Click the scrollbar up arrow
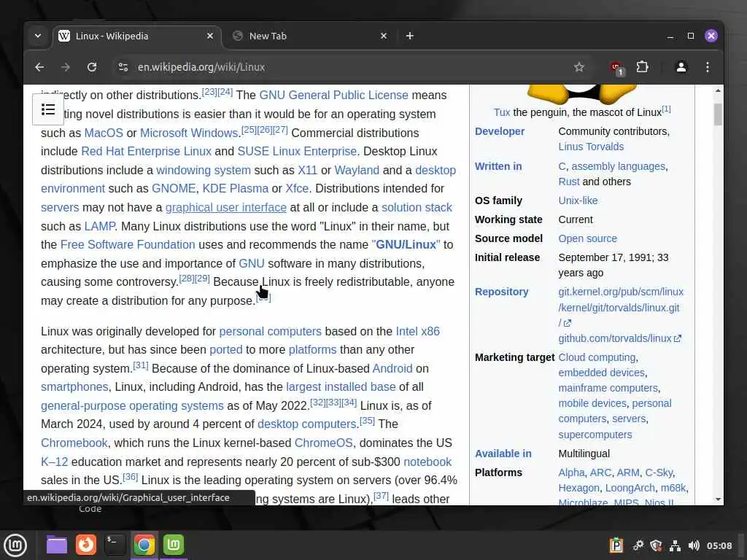Image resolution: width=747 pixels, height=560 pixels. click(x=718, y=90)
